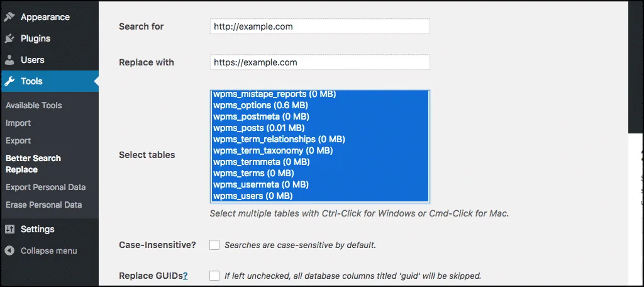Go to Available Tools submenu

34,105
